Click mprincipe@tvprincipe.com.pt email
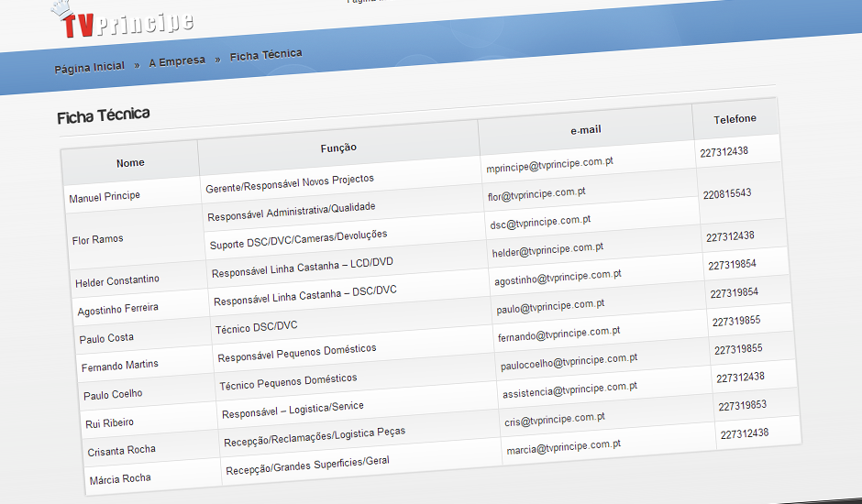The image size is (862, 504). pos(549,165)
